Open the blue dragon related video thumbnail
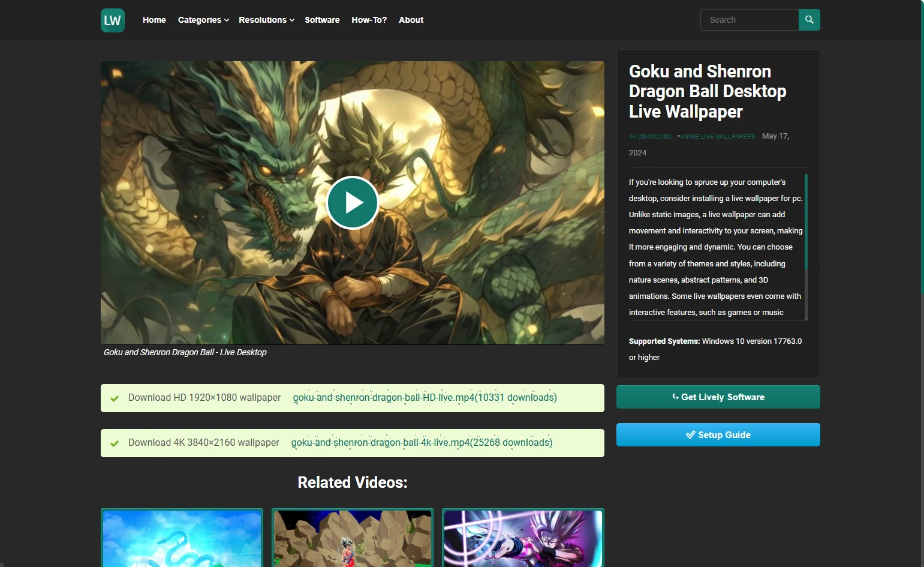Image resolution: width=924 pixels, height=567 pixels. pos(182,538)
